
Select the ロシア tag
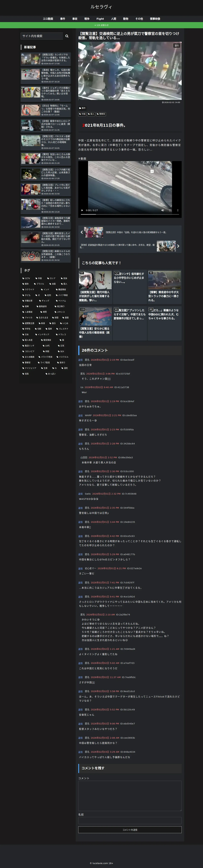coord(51,278)
